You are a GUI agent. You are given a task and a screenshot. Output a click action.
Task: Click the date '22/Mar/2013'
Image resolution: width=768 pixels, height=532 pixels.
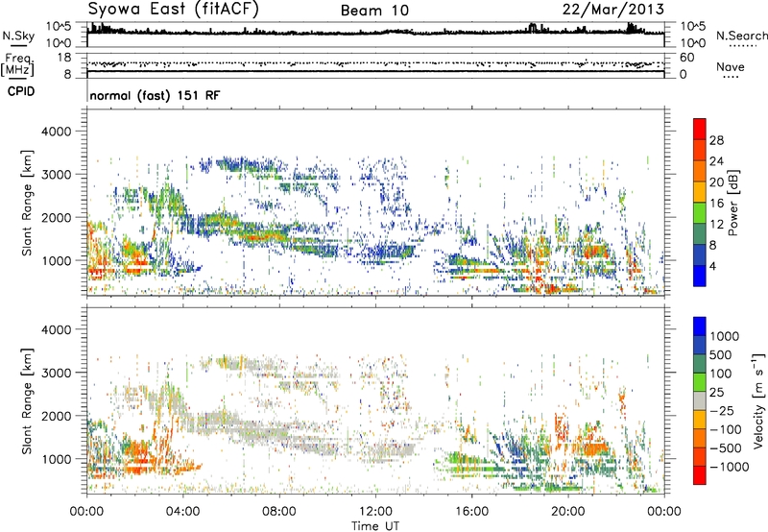pyautogui.click(x=612, y=9)
